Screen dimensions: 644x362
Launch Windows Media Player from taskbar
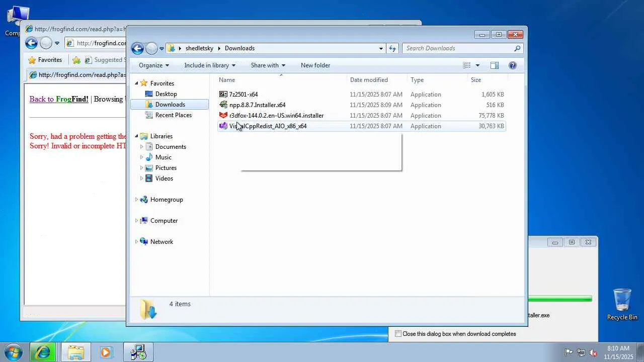pyautogui.click(x=106, y=352)
